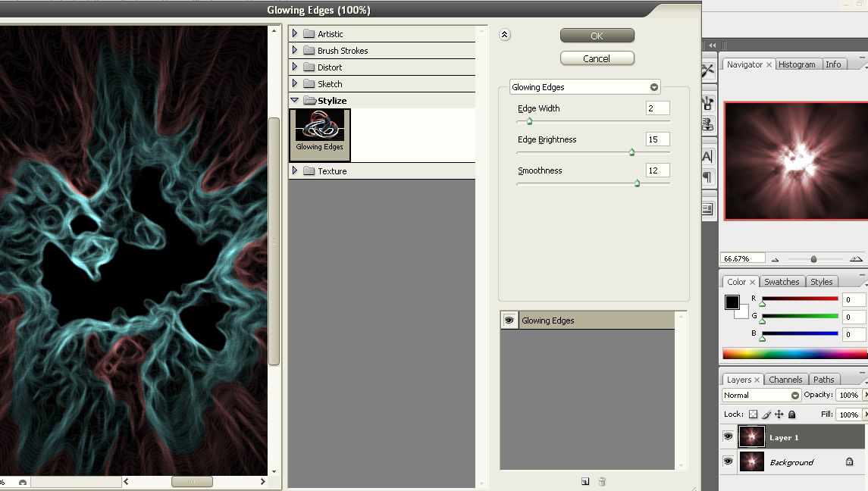868x491 pixels.
Task: Click the lock image pixels brush icon
Action: [766, 414]
